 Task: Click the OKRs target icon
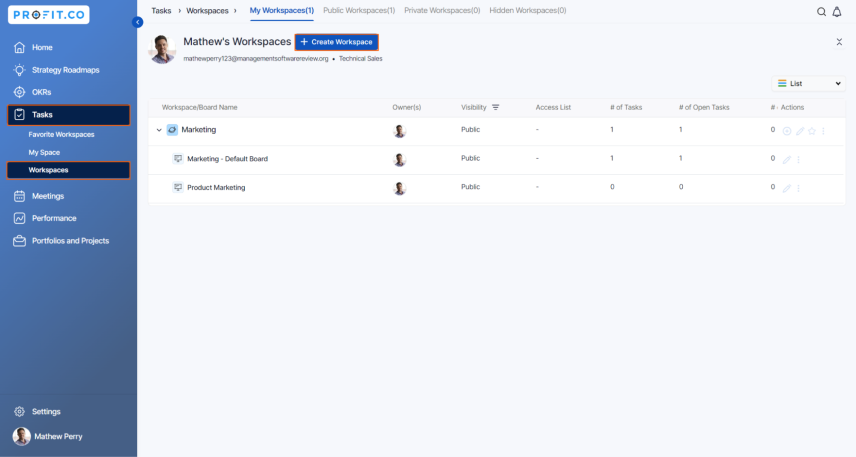click(20, 92)
